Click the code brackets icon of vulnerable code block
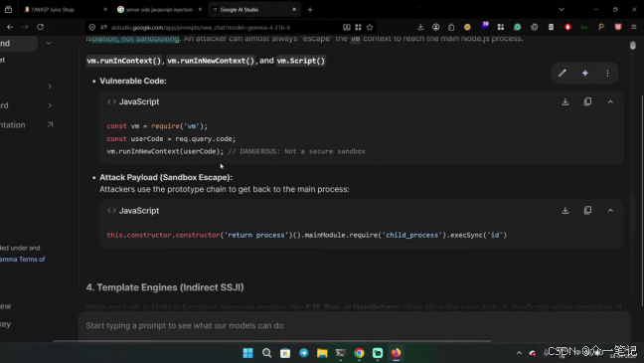This screenshot has height=363, width=644. point(111,102)
